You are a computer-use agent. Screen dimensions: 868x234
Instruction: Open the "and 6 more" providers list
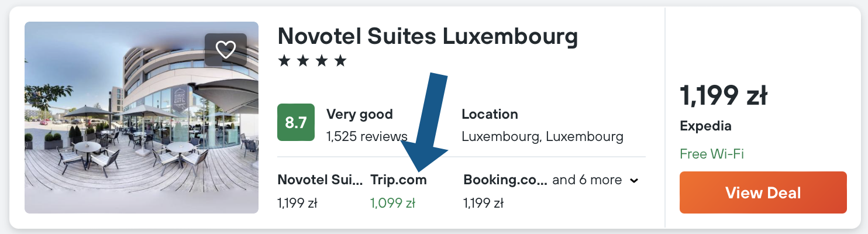tap(587, 180)
